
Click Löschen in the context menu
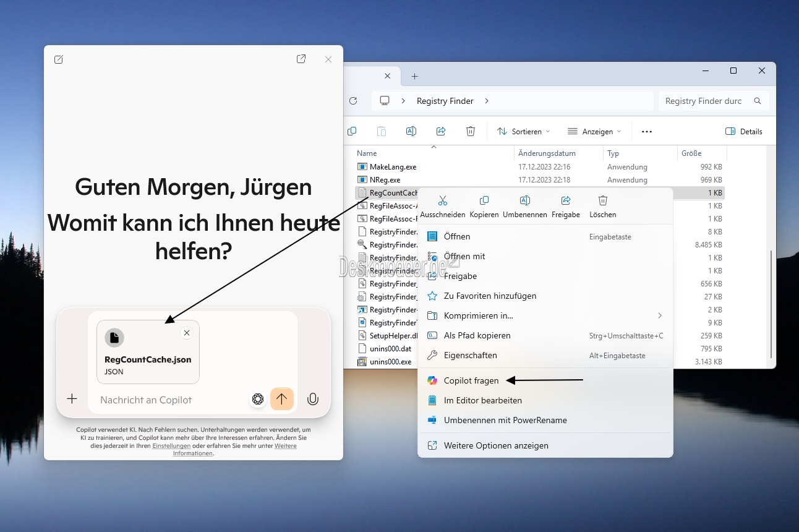coord(603,207)
